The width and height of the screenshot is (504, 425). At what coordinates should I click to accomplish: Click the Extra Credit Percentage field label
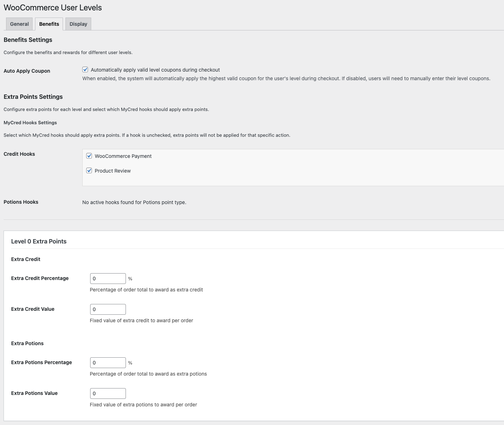(40, 278)
